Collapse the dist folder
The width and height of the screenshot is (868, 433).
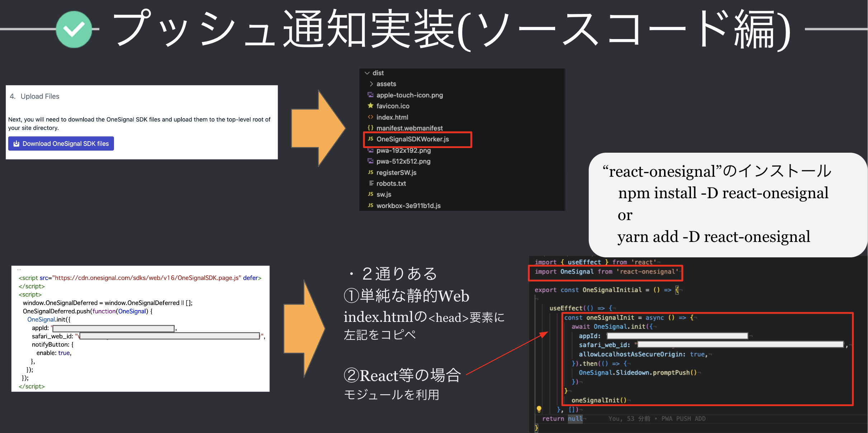[367, 72]
